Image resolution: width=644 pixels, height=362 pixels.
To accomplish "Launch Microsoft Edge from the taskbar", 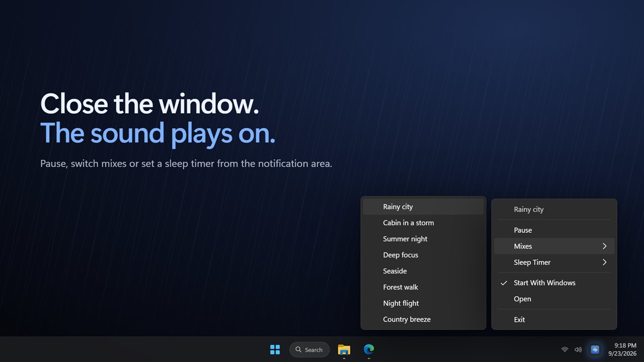I will tap(369, 349).
